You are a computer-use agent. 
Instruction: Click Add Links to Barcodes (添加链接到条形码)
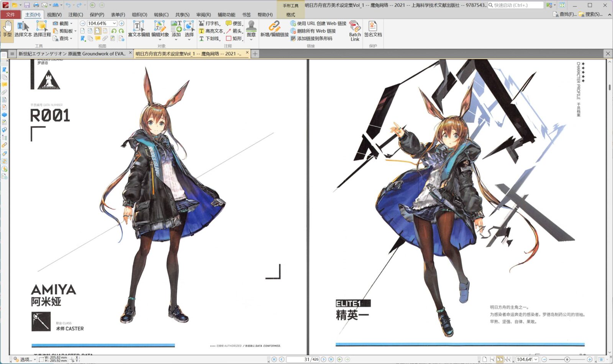tap(311, 38)
